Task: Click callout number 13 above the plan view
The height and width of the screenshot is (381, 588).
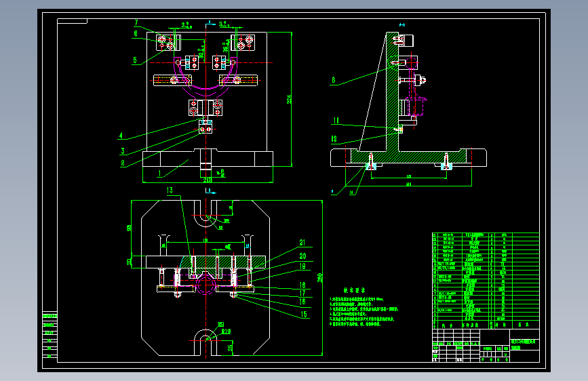Action: (x=170, y=190)
